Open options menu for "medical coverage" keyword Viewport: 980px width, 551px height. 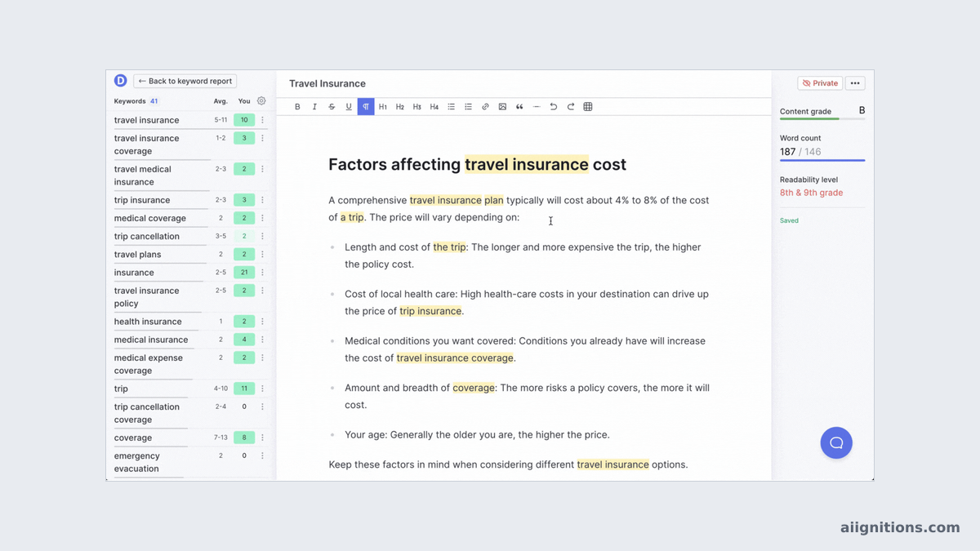coord(262,218)
